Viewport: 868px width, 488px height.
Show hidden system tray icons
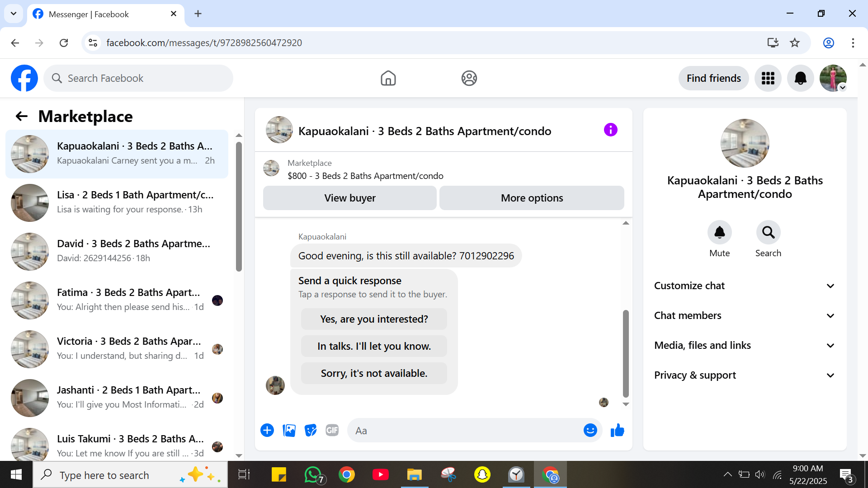pyautogui.click(x=727, y=474)
